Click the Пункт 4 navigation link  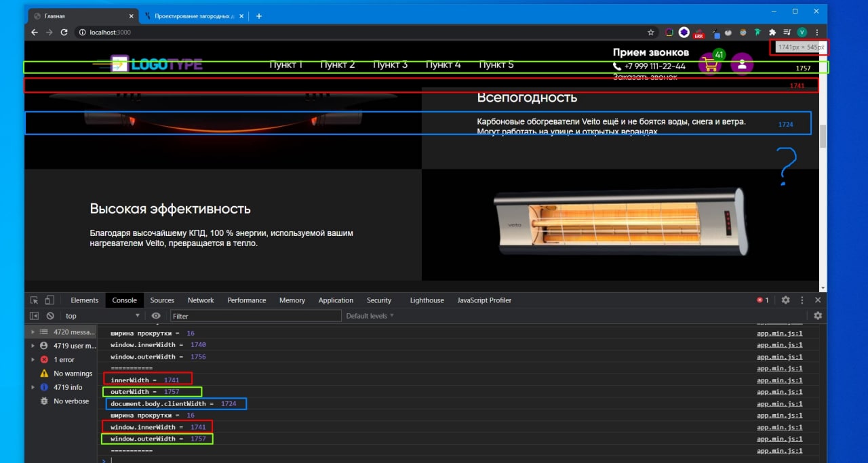coord(443,64)
